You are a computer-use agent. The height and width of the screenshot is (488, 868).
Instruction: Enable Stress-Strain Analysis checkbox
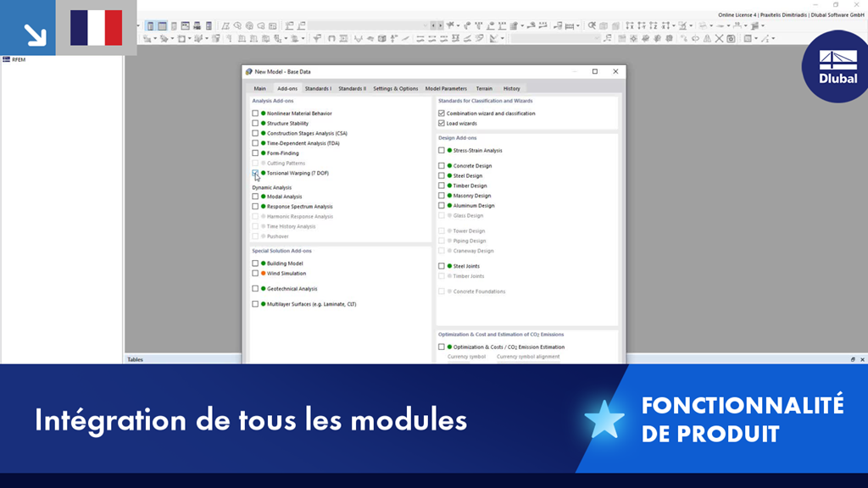(x=441, y=151)
